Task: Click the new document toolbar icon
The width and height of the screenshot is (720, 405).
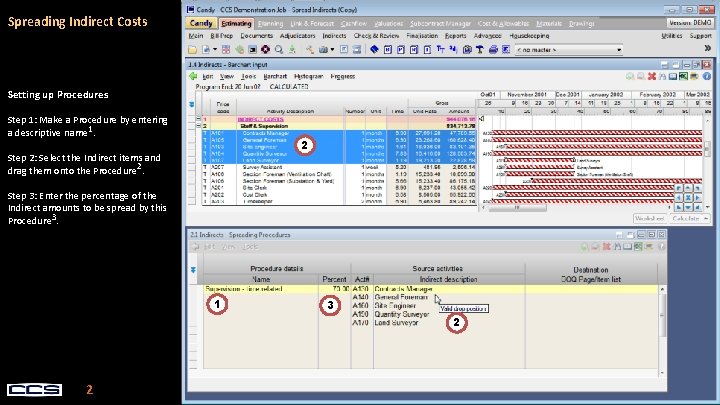Action: [x=206, y=50]
